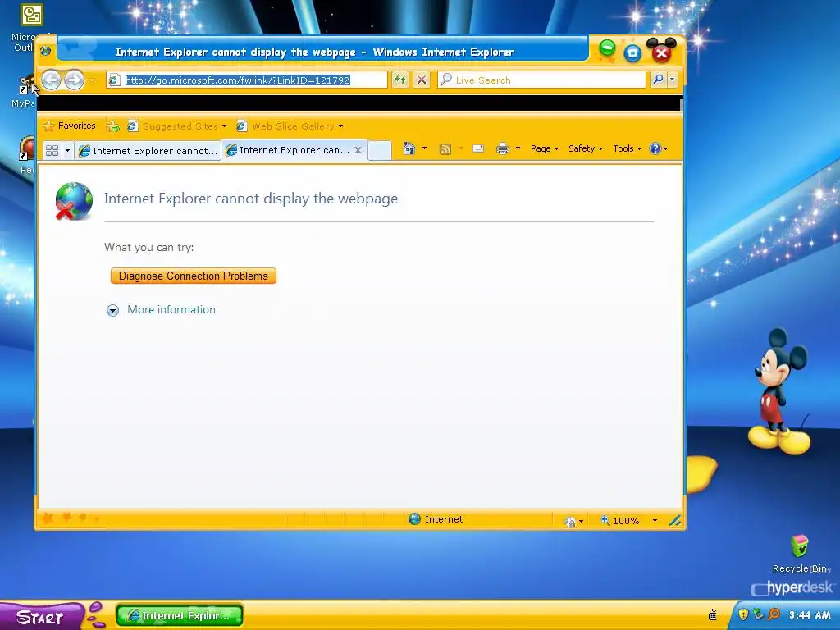Click the address bar URL field
The width and height of the screenshot is (840, 630).
[x=246, y=80]
